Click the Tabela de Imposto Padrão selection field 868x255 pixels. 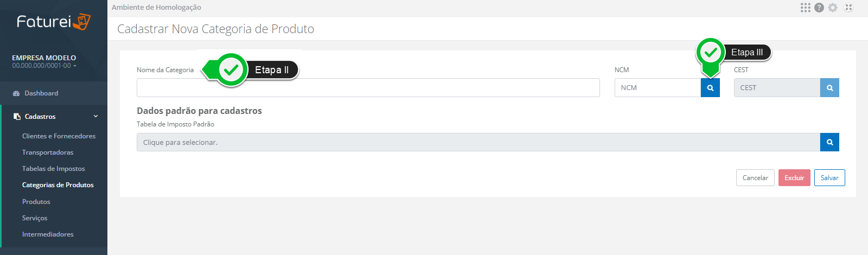[x=478, y=142]
